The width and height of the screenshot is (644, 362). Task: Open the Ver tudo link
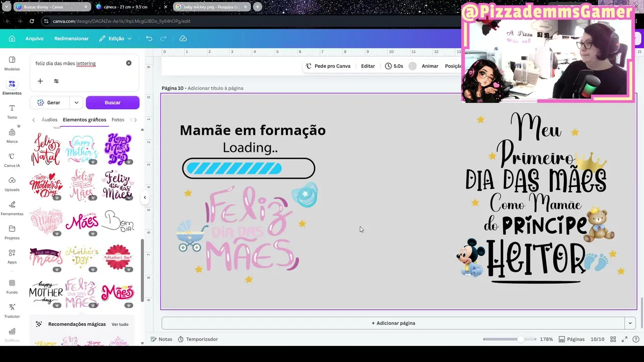tap(120, 324)
